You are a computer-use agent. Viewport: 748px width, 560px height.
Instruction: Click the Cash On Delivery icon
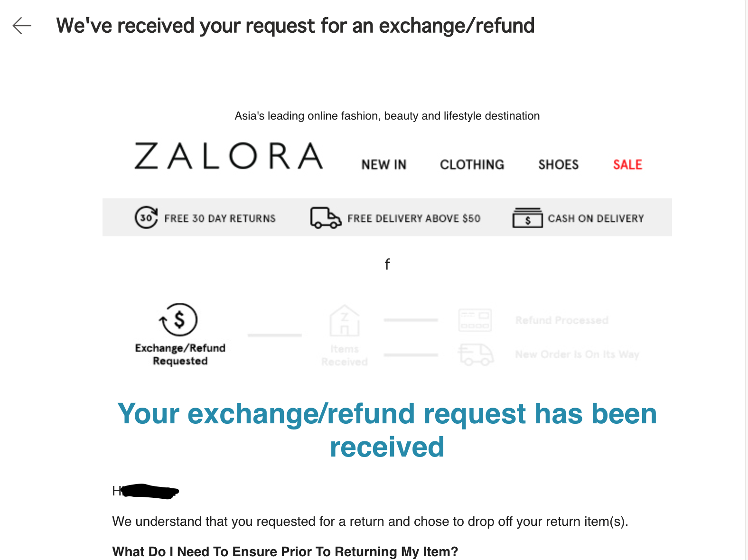pyautogui.click(x=528, y=218)
